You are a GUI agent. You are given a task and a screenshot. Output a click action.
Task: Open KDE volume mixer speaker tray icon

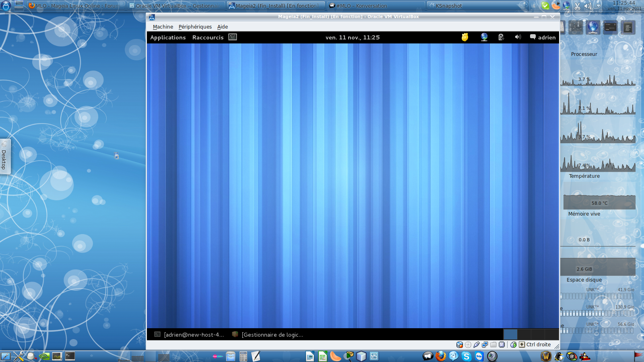click(588, 6)
